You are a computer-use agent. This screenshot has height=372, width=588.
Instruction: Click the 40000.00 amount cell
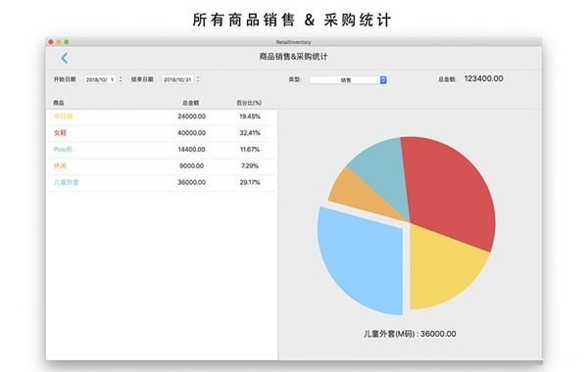coord(192,133)
